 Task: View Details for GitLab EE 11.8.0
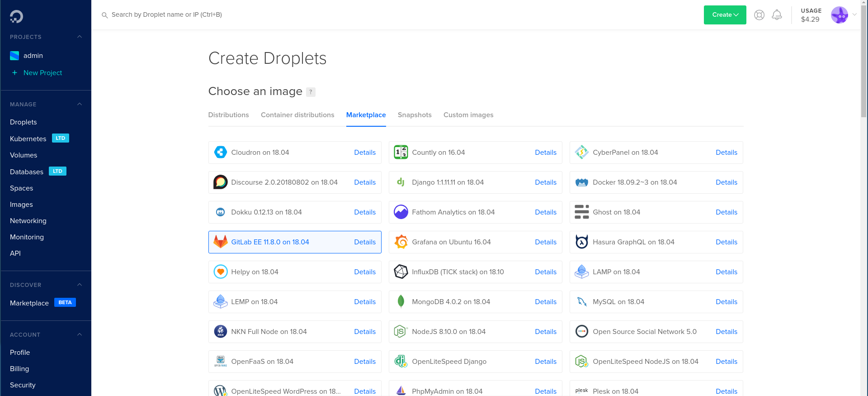pos(365,242)
